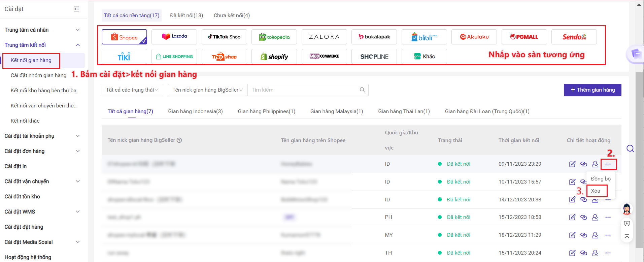Switch to Gian hàng Philippines(1) tab
Screen dimensions: 644x262
click(267, 111)
